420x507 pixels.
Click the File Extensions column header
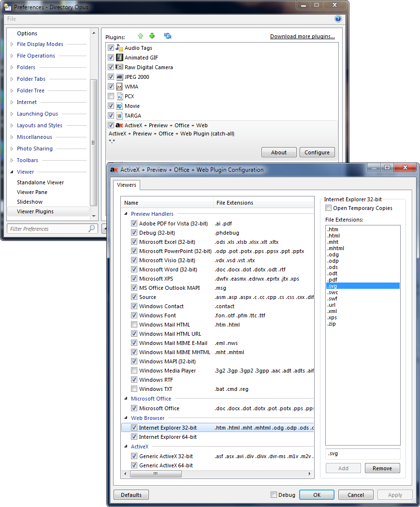pos(263,203)
